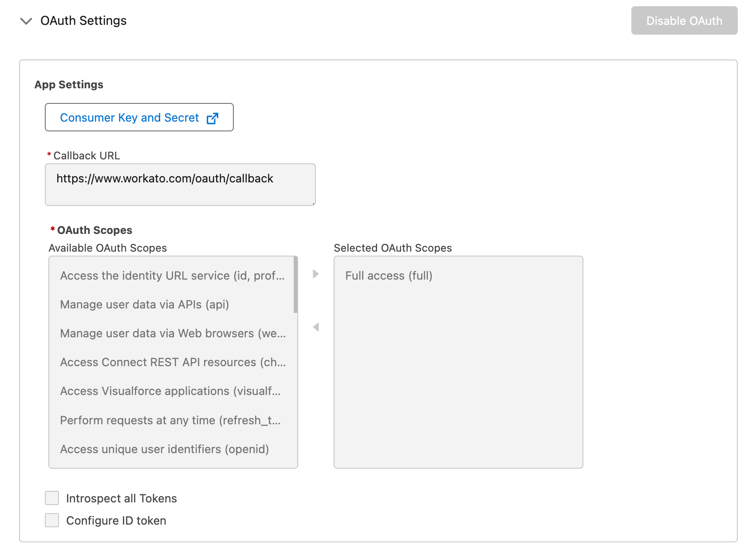Click the Available OAuth Scopes scrollbar

pyautogui.click(x=295, y=285)
